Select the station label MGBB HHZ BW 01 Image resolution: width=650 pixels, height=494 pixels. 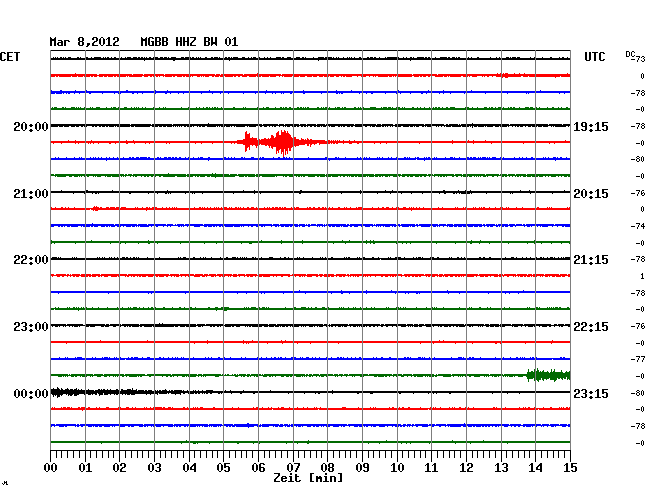tap(189, 42)
